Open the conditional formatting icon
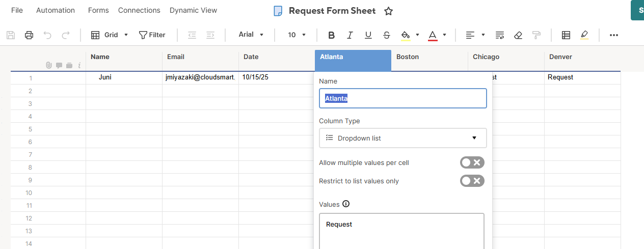The height and width of the screenshot is (249, 644). click(x=566, y=35)
